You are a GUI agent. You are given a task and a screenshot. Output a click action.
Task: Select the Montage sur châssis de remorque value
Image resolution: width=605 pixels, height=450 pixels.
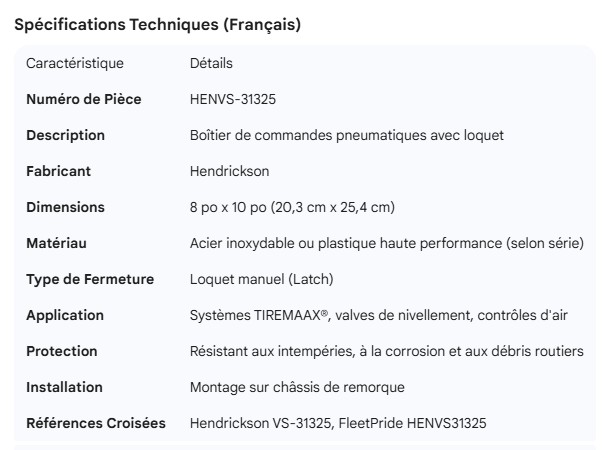click(x=296, y=388)
